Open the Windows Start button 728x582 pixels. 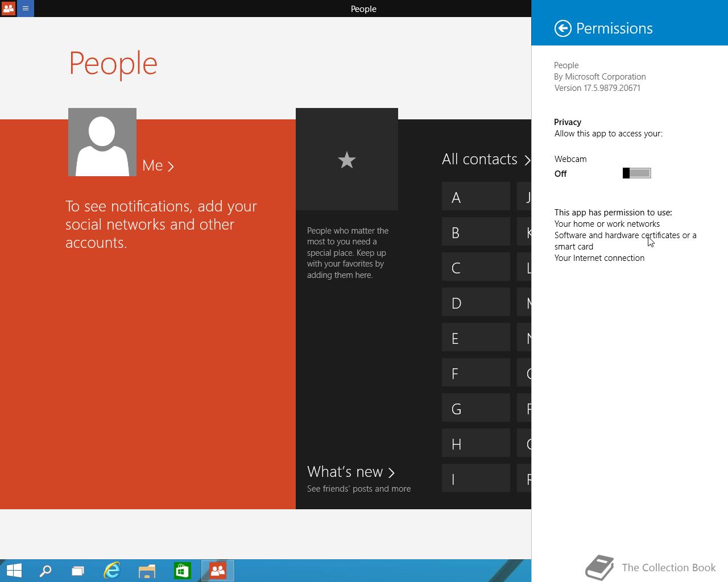[x=14, y=570]
